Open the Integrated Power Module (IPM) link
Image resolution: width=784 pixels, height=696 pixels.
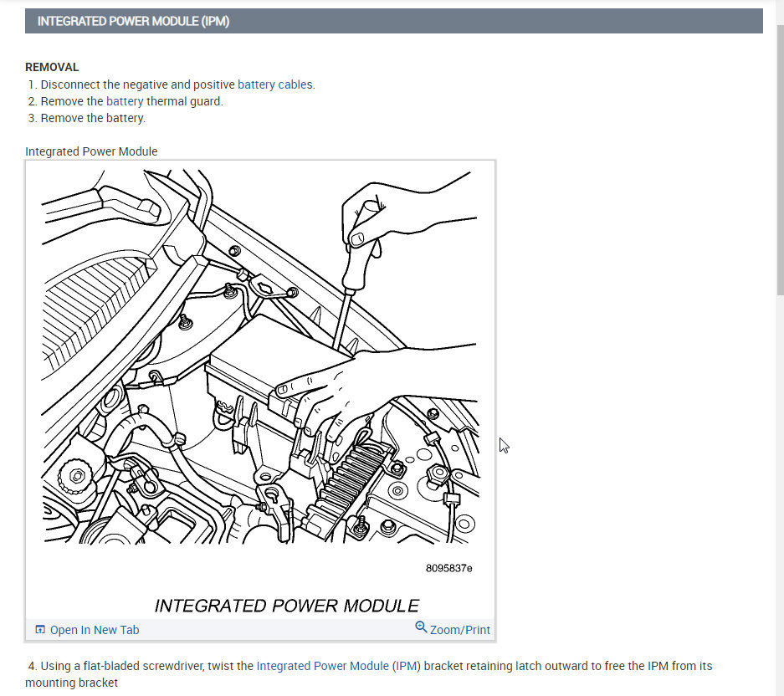tap(339, 666)
